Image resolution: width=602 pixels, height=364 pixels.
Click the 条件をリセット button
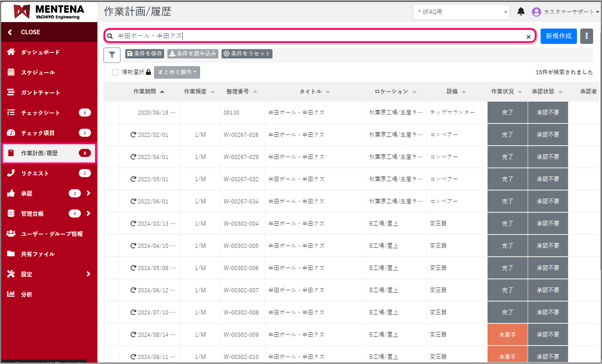click(247, 54)
